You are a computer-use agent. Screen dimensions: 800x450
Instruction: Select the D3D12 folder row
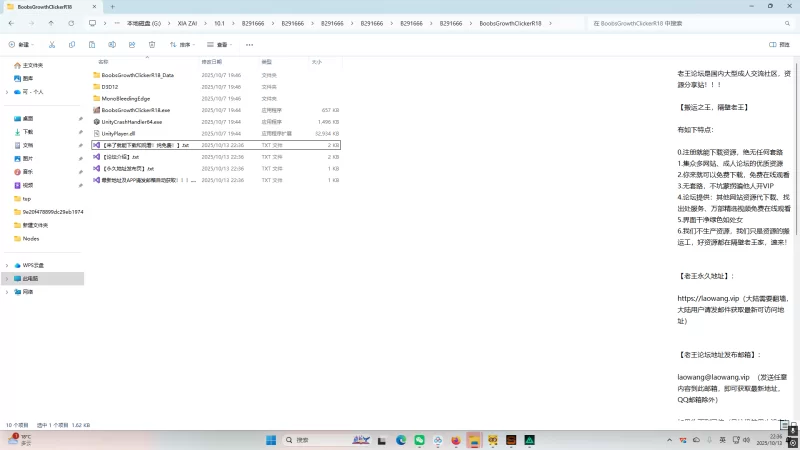(216, 87)
